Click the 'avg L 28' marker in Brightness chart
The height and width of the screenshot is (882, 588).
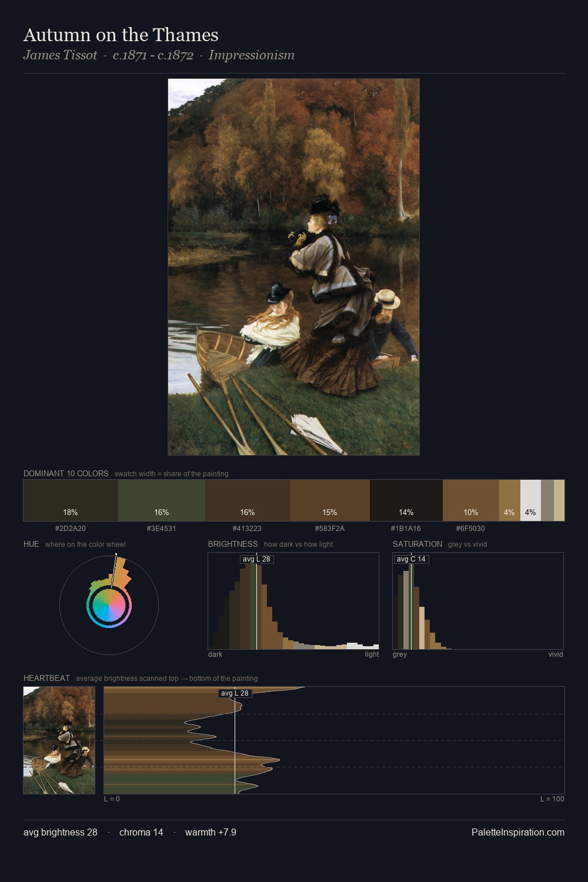pos(256,559)
